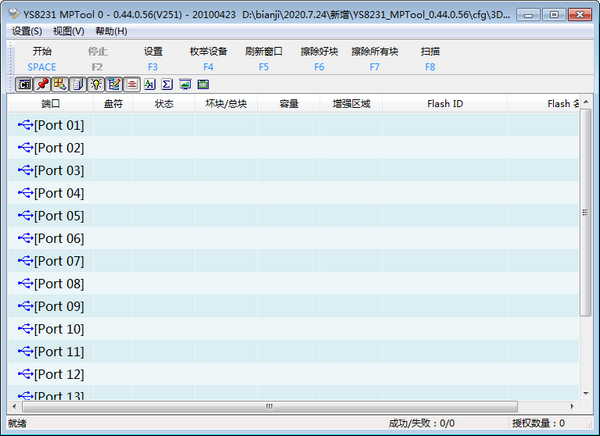Open the 视图(V) menu
Viewport: 600px width, 436px height.
pyautogui.click(x=69, y=31)
